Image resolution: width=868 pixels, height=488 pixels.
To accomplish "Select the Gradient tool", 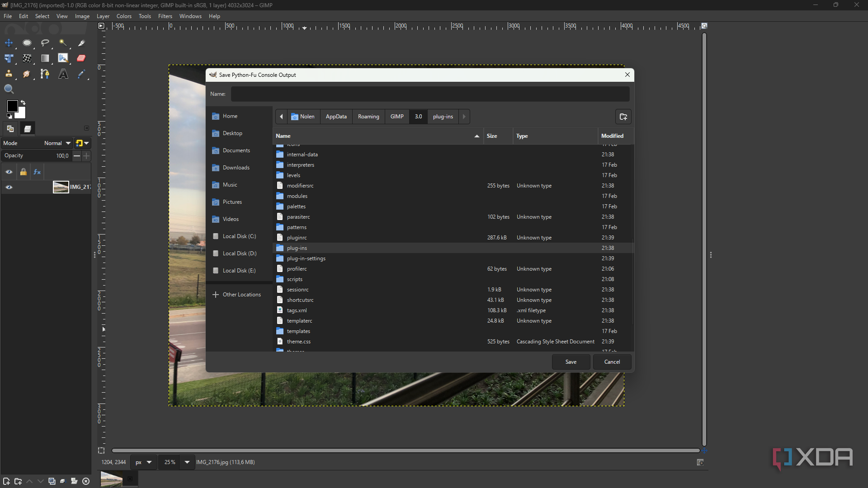I will pyautogui.click(x=45, y=58).
